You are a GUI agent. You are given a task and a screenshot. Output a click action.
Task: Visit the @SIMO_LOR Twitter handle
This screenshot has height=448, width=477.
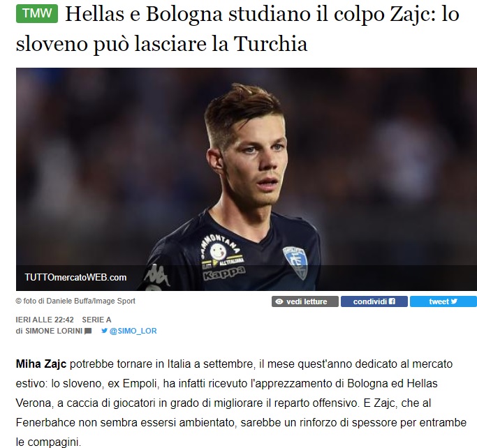[x=133, y=331]
